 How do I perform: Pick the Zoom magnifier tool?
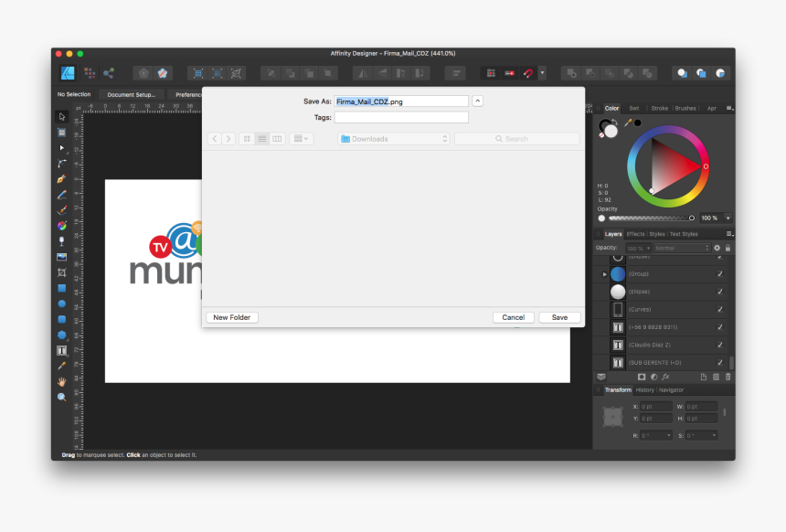61,397
